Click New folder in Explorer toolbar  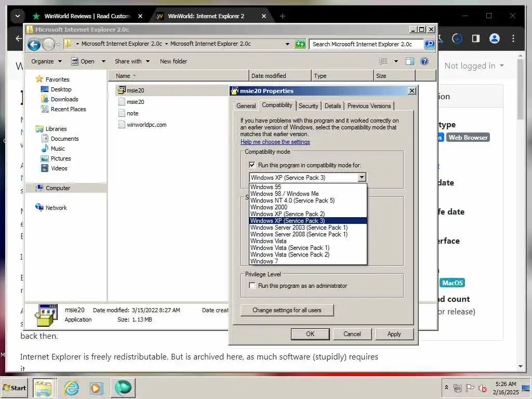point(174,61)
